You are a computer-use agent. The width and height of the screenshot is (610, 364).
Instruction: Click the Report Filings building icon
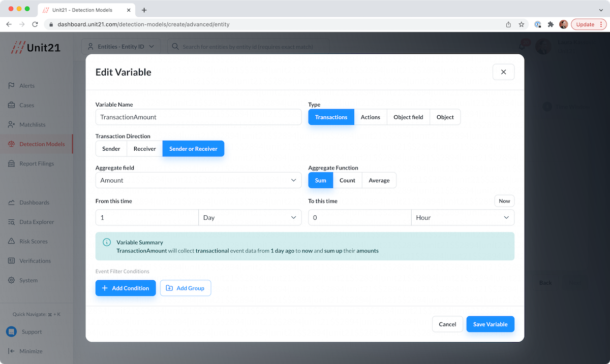click(11, 163)
